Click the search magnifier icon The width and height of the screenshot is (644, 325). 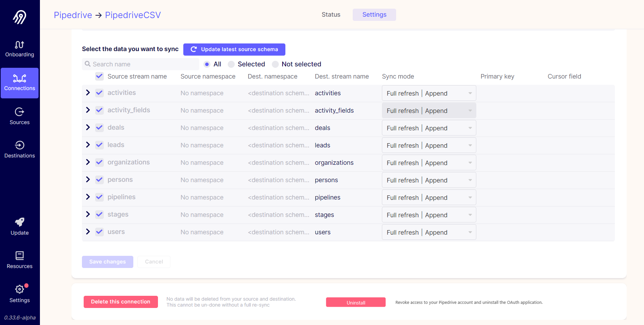pyautogui.click(x=88, y=64)
